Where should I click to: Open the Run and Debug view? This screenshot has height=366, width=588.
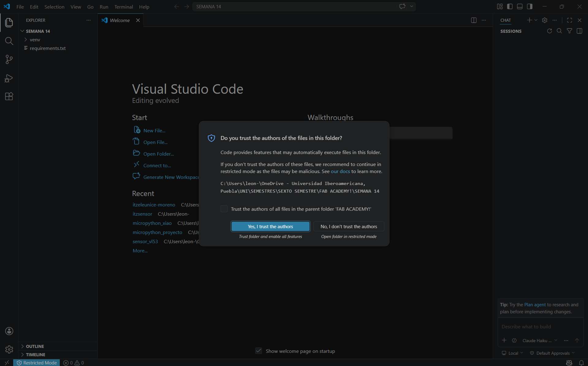pyautogui.click(x=9, y=78)
